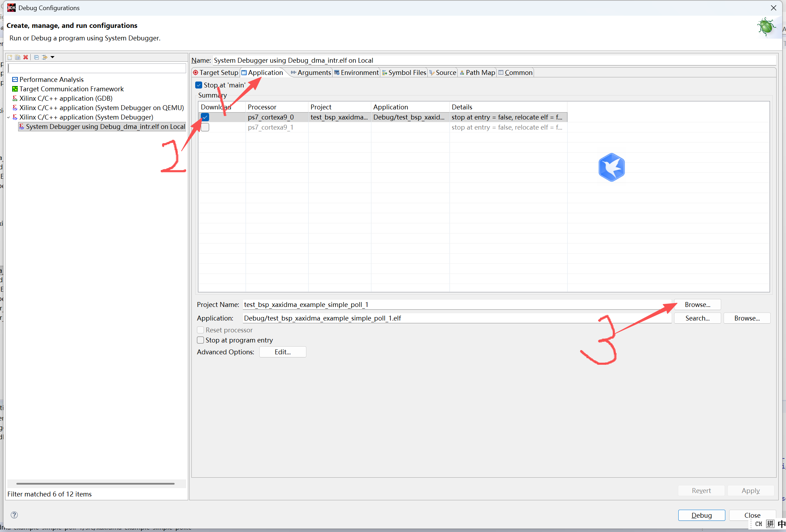Click the New launch configuration icon
Screen dimensions: 786x532
point(10,57)
